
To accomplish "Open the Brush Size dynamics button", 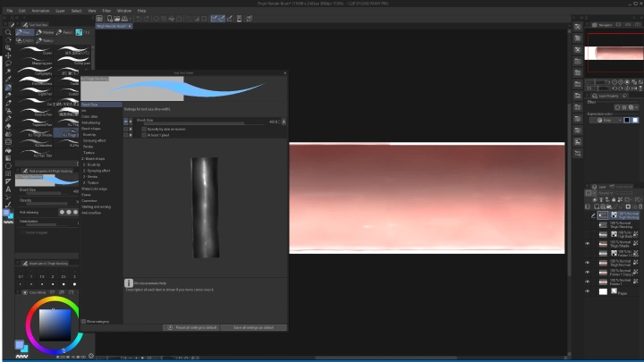I will [284, 122].
